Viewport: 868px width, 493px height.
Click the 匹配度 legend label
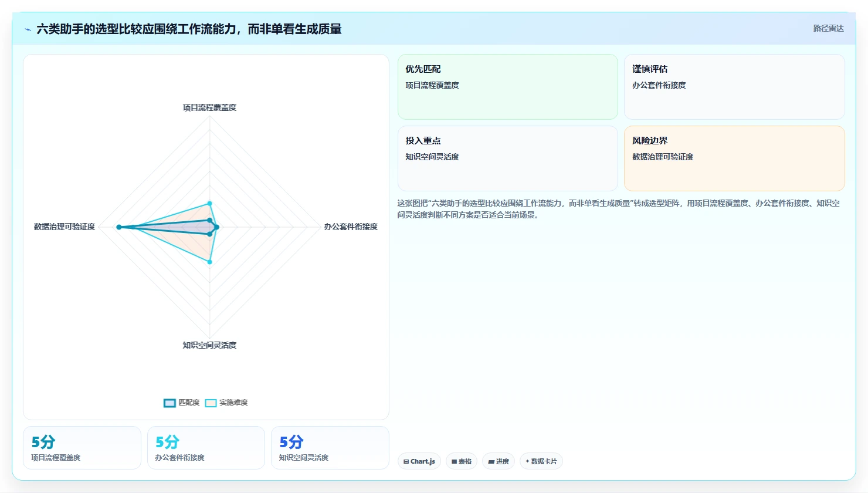pos(189,403)
